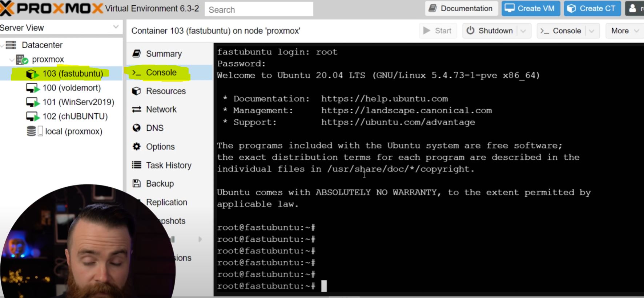The width and height of the screenshot is (644, 298).
Task: Click the Network arrows icon
Action: click(x=137, y=110)
